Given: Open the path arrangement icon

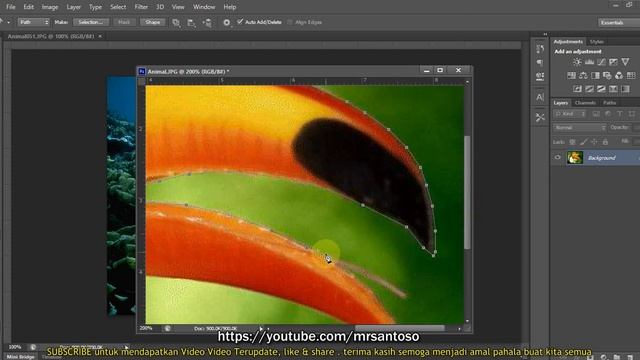Looking at the screenshot, I should click(x=207, y=23).
